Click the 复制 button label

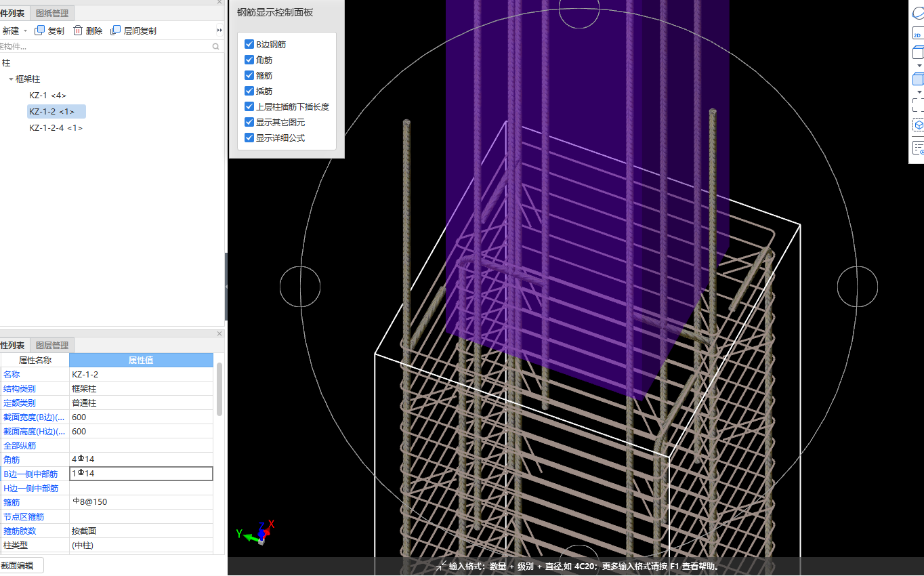[56, 30]
